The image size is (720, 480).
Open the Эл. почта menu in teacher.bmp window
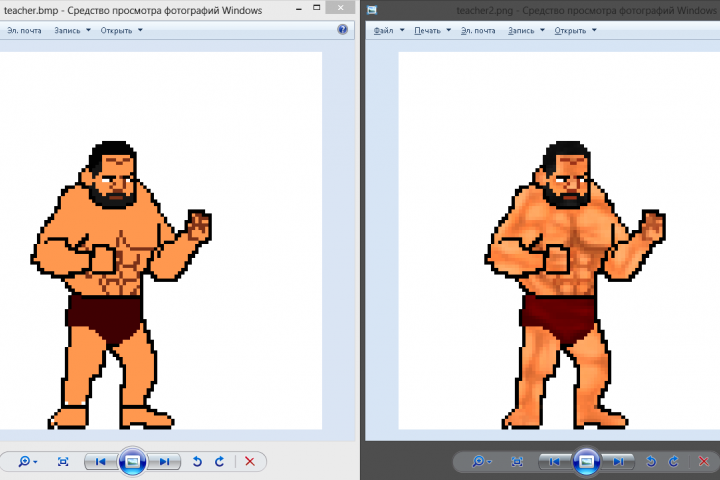[24, 30]
